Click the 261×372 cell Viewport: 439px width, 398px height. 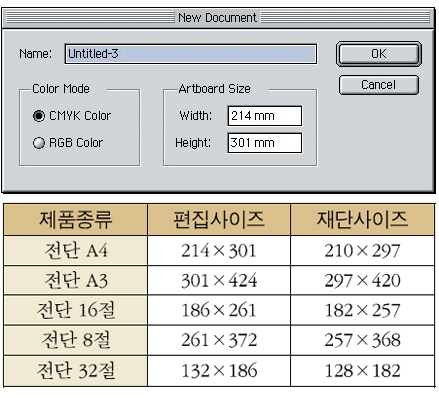pos(219,340)
